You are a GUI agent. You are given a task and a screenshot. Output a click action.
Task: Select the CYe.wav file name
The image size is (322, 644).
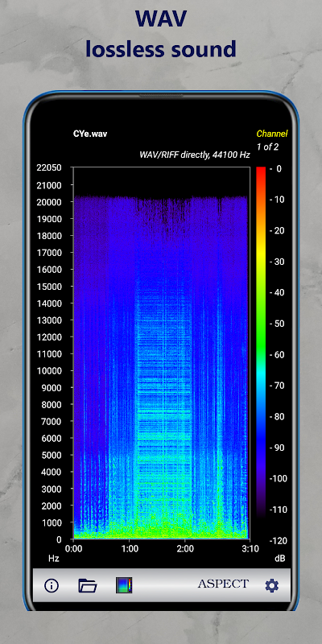(x=90, y=134)
